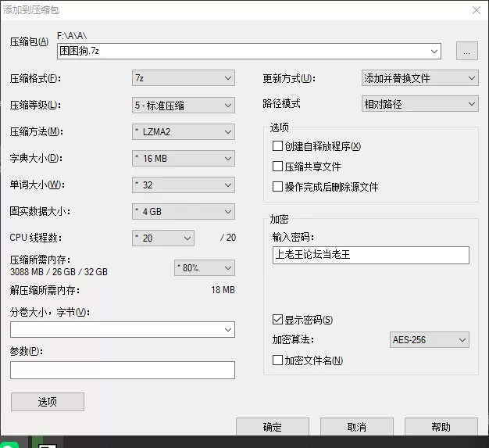Image resolution: width=489 pixels, height=448 pixels.
Task: Click the archive path text F:\A\A\
Action: pos(72,36)
